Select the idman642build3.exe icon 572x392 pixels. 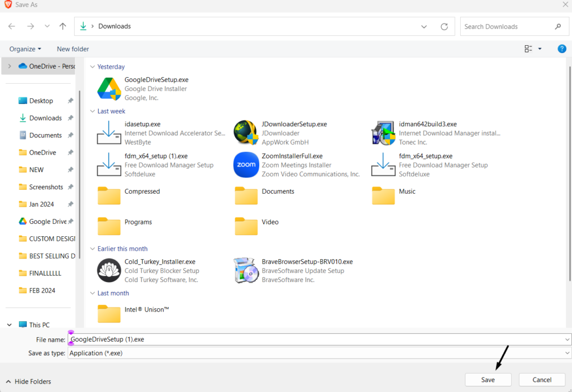click(383, 133)
